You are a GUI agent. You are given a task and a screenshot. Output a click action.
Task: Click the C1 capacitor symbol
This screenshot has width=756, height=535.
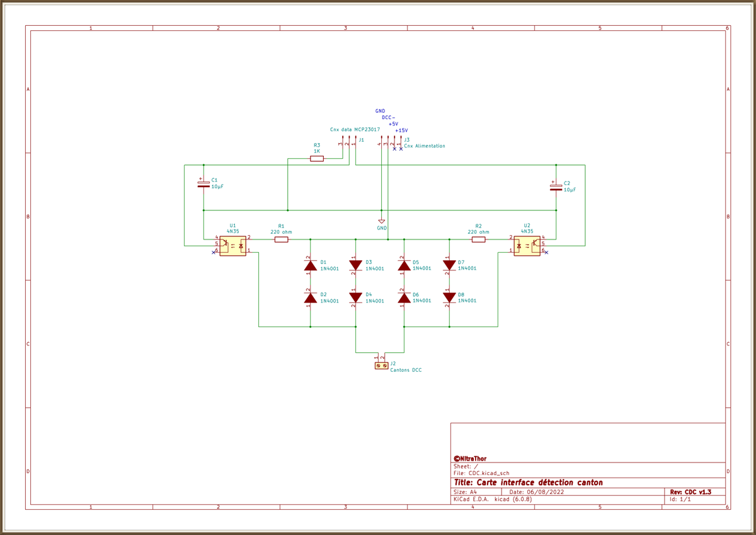click(x=203, y=184)
